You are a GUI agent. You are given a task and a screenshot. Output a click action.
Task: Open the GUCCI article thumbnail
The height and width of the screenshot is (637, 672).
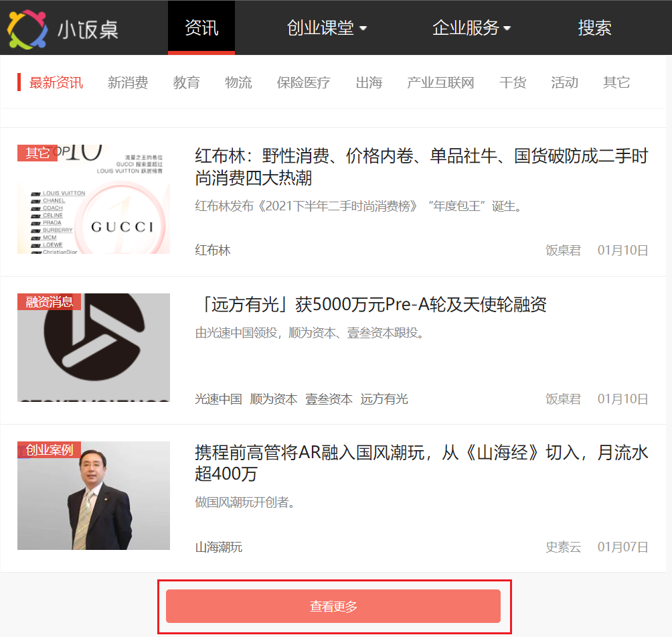pos(94,200)
